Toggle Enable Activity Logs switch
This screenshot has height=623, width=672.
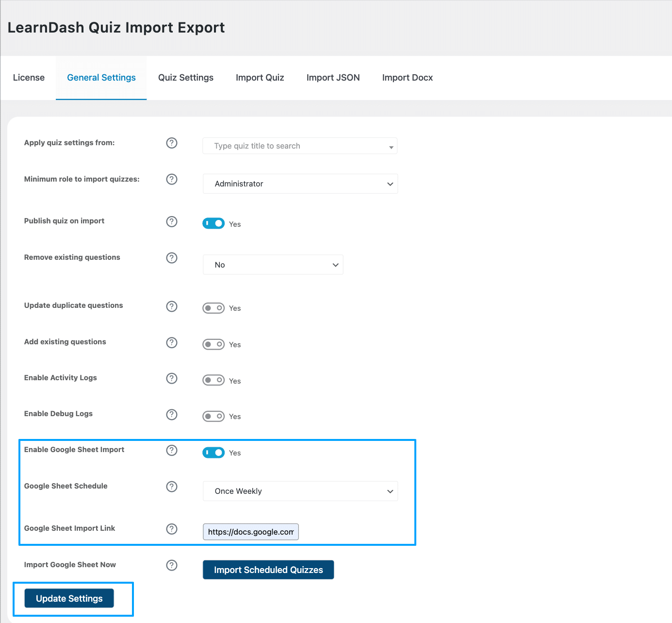(x=213, y=380)
